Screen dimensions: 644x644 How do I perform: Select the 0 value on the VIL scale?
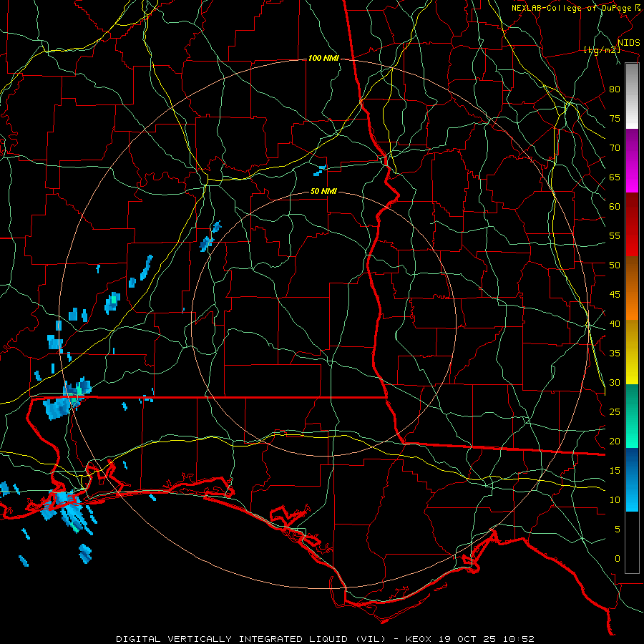click(x=618, y=559)
